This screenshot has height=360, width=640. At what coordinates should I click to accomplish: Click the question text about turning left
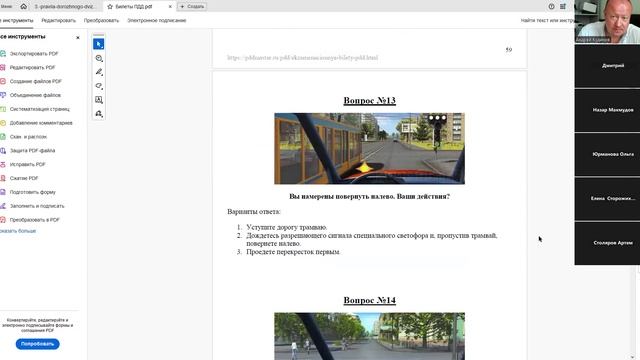(369, 196)
